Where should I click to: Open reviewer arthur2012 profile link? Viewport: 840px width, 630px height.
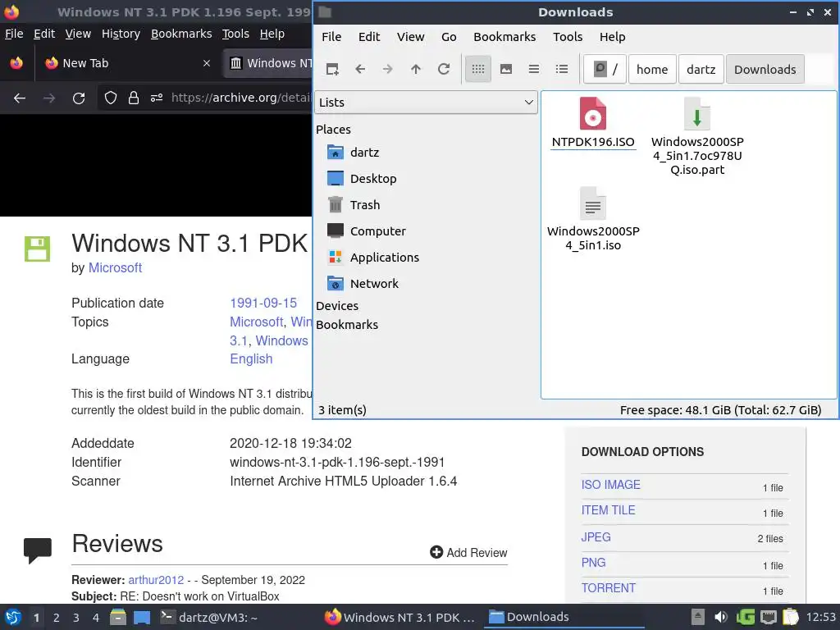coord(156,580)
